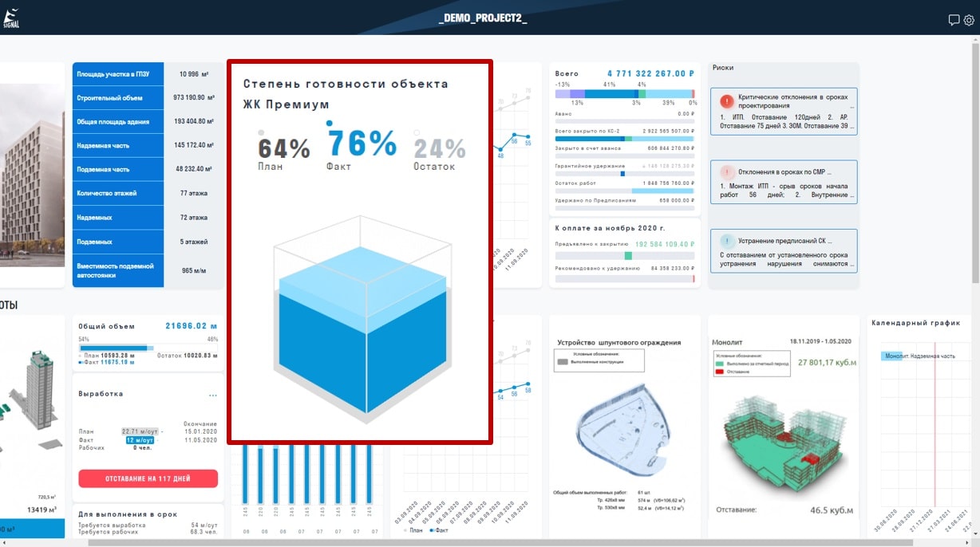
Task: Click the blue info icon for Устранение предписаний
Action: click(727, 241)
